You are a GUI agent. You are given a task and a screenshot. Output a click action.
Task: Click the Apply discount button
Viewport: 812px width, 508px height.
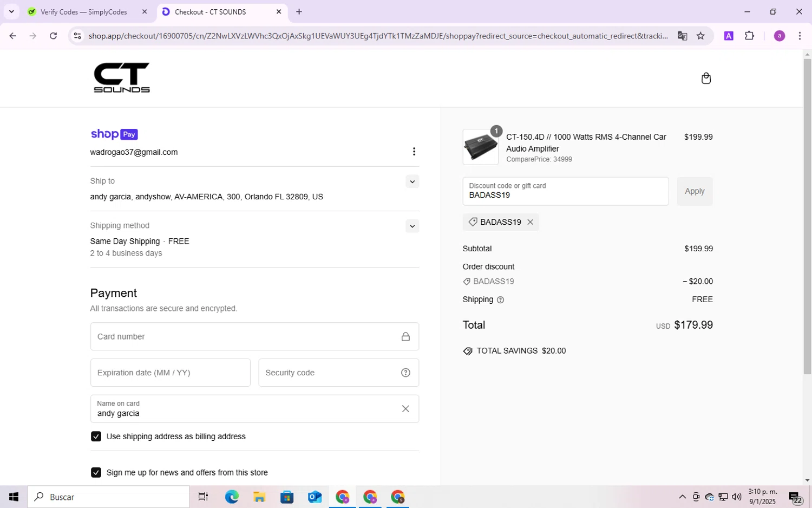coord(695,191)
